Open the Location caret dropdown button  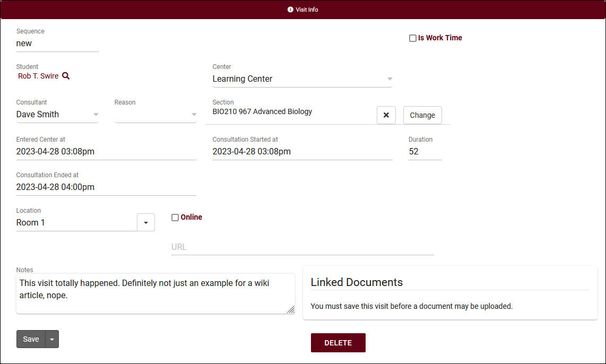(146, 222)
